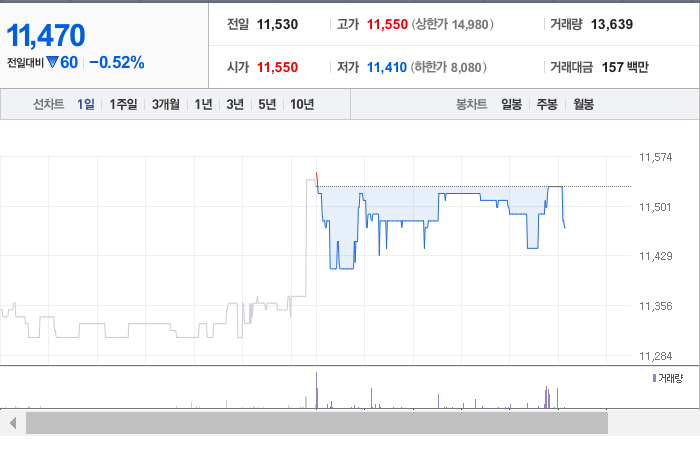Image resolution: width=700 pixels, height=450 pixels.
Task: Click the 11,429 axis label
Action: 655,256
